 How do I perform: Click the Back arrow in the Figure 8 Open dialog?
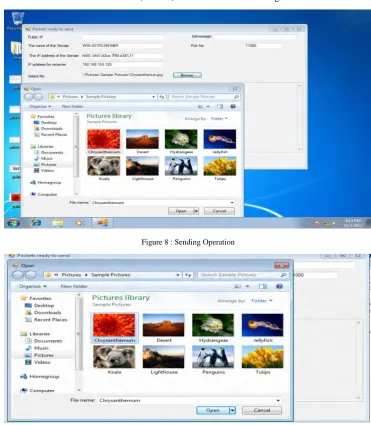point(29,97)
